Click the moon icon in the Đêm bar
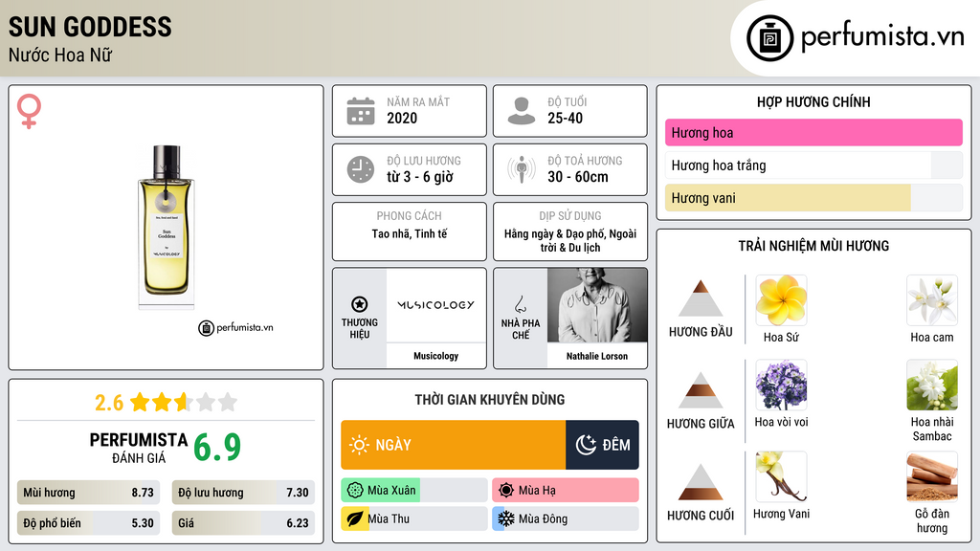The image size is (980, 551). pyautogui.click(x=586, y=445)
